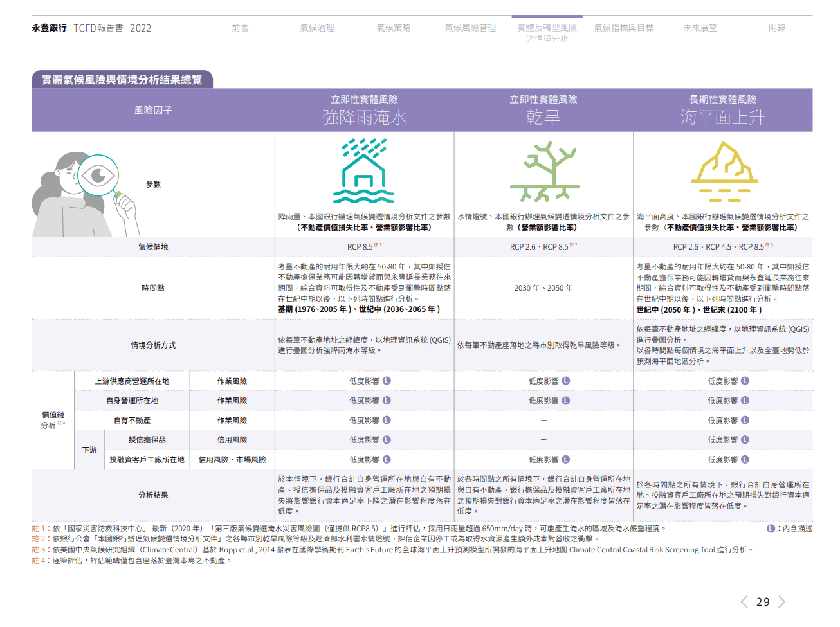The width and height of the screenshot is (840, 627).
Task: Click L badge in 投融資客戶工廠 drought cell
Action: [x=566, y=460]
